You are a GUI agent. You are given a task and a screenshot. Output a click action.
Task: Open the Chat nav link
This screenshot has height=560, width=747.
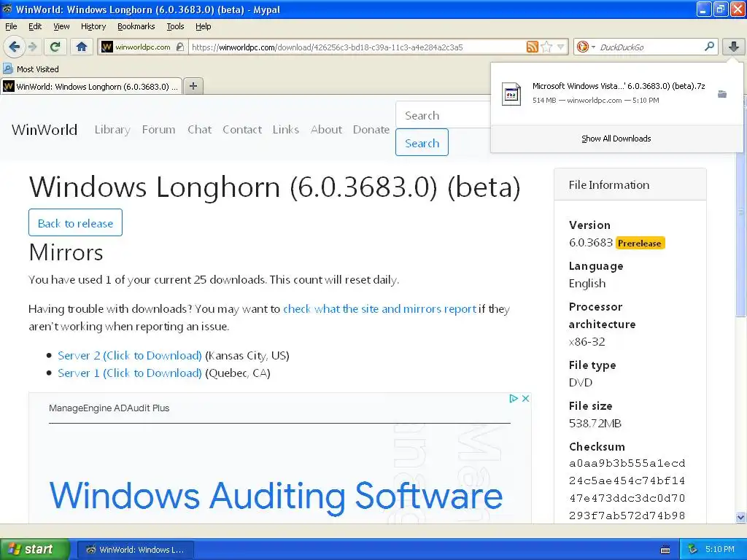[200, 130]
